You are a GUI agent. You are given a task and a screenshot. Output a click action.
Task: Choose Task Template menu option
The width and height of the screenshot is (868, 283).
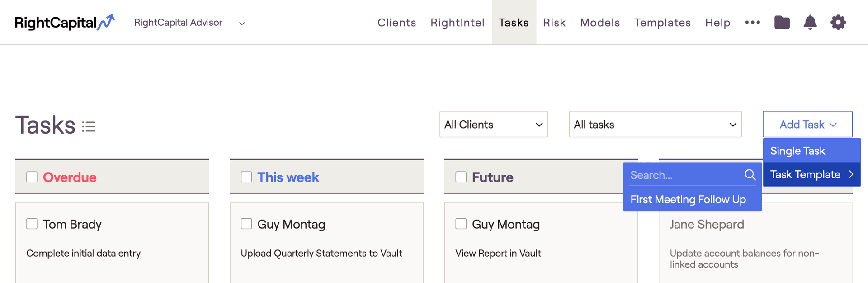pos(812,174)
